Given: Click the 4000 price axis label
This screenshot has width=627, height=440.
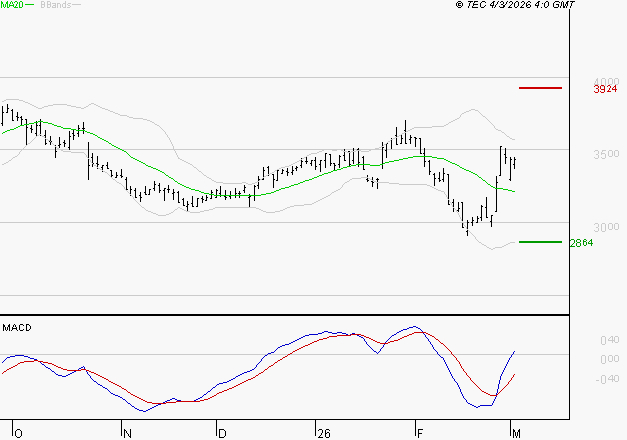Looking at the screenshot, I should coord(606,82).
